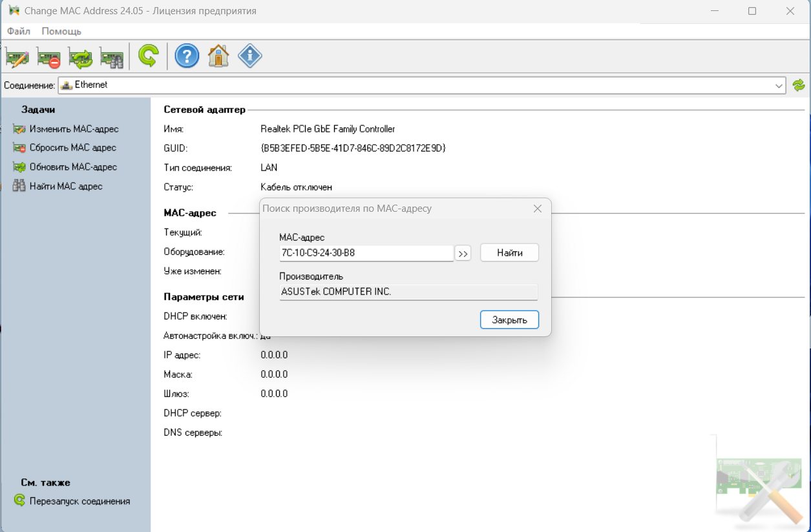This screenshot has width=811, height=532.
Task: Click the Закрыть button in dialog
Action: click(x=509, y=320)
